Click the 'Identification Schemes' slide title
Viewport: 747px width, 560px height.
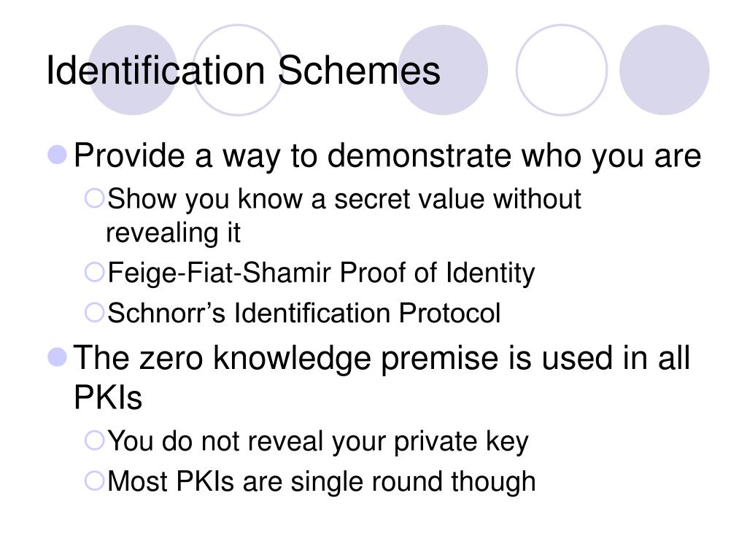pos(243,71)
